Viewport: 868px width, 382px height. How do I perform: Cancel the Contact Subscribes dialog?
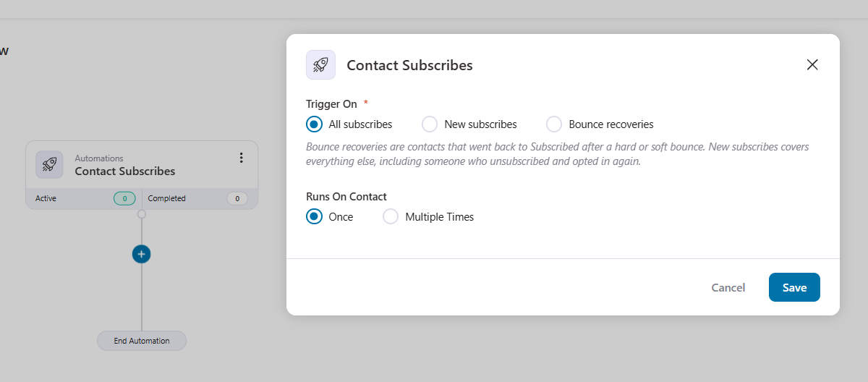[x=728, y=287]
